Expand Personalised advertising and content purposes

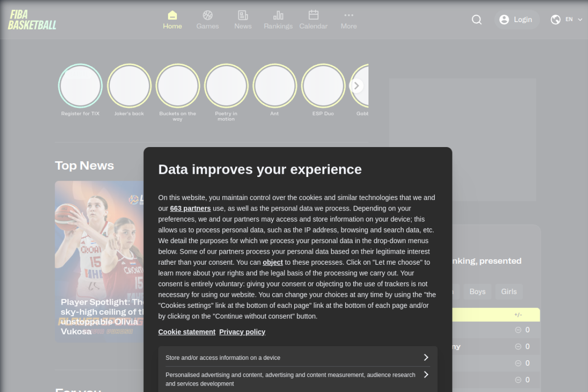(298, 379)
